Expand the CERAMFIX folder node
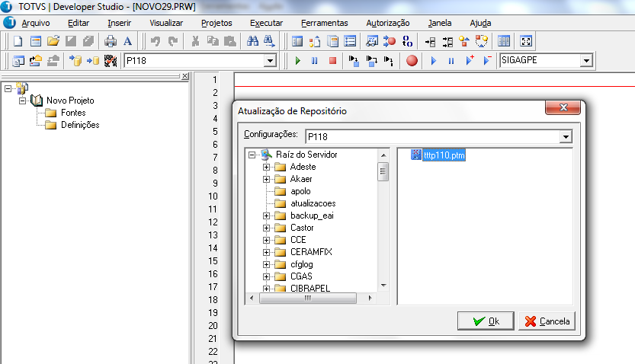Screen dimensions: 635x364 [x=266, y=252]
